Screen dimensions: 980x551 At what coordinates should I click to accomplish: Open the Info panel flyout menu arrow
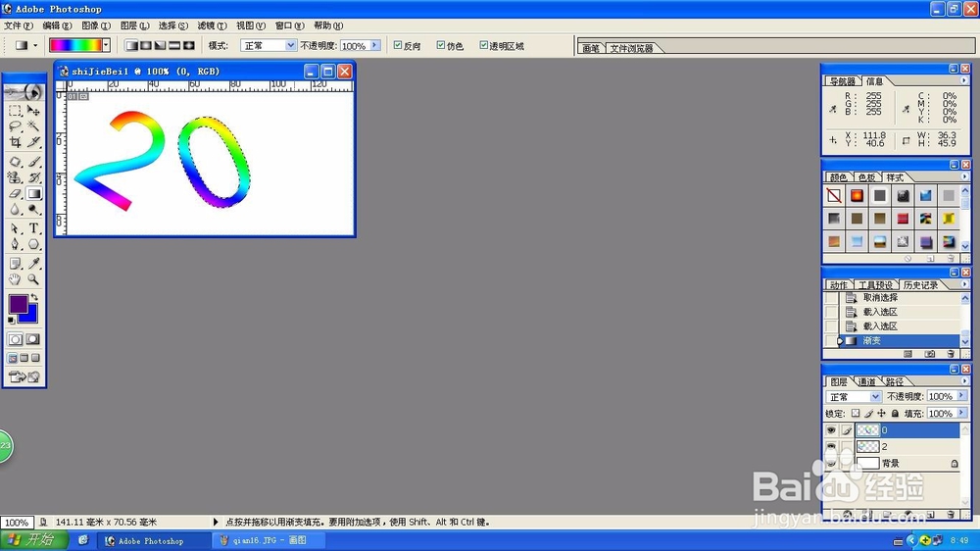click(963, 80)
